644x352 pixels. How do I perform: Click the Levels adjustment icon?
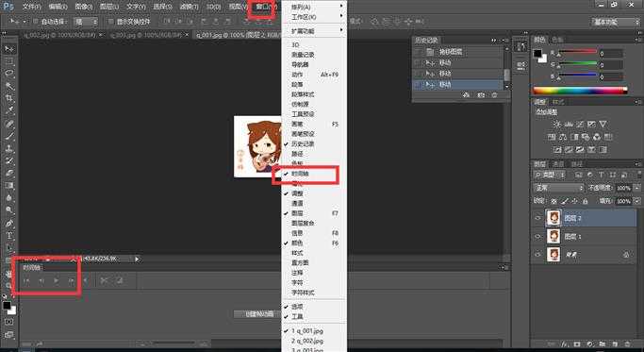coord(569,124)
